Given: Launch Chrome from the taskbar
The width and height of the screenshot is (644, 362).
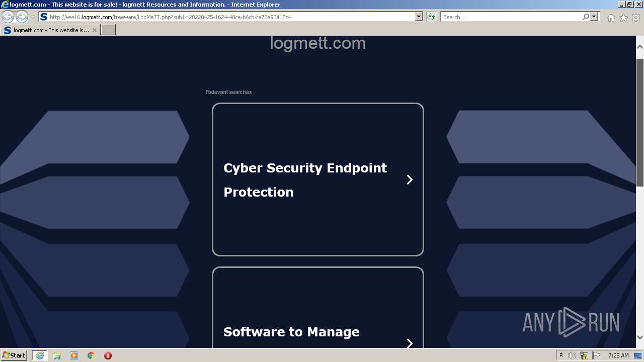Looking at the screenshot, I should pos(91,355).
